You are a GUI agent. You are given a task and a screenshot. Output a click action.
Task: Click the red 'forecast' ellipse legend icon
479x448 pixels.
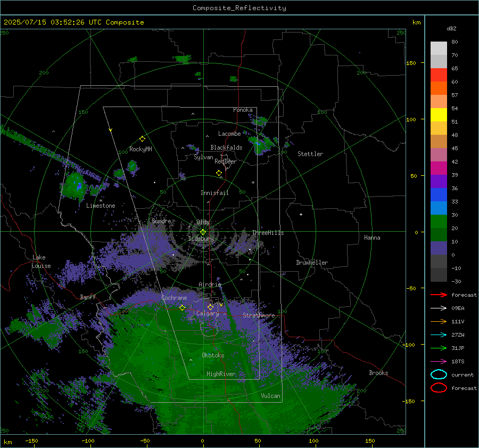click(439, 388)
